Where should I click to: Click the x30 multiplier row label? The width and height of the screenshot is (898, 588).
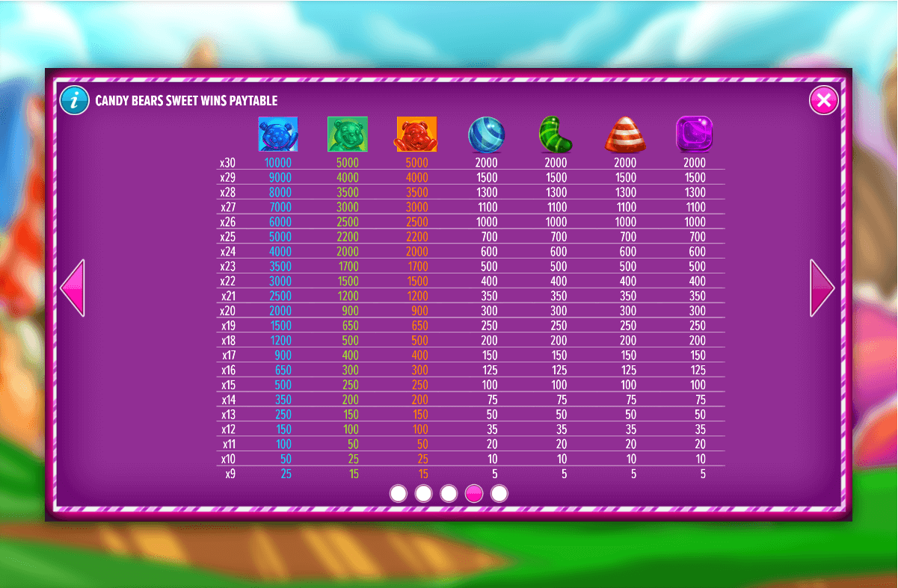(x=229, y=163)
